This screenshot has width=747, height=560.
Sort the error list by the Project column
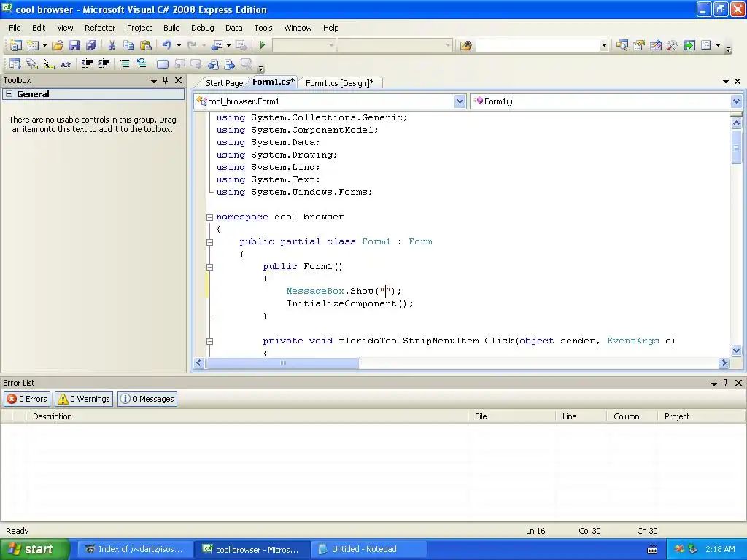(x=700, y=416)
